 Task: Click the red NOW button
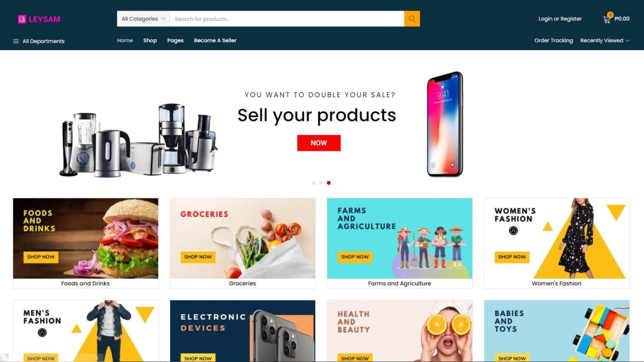coord(319,143)
